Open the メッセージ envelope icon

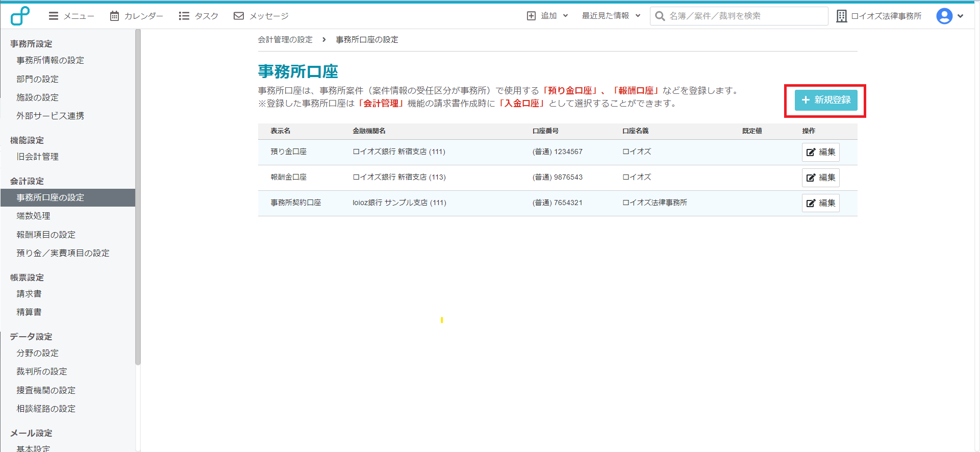coord(239,16)
